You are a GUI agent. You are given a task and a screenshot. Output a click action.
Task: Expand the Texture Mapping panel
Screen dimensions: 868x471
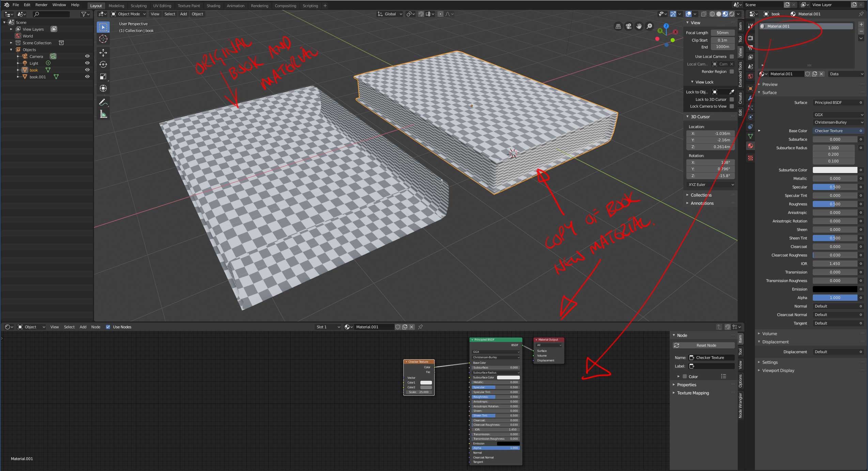(x=693, y=393)
